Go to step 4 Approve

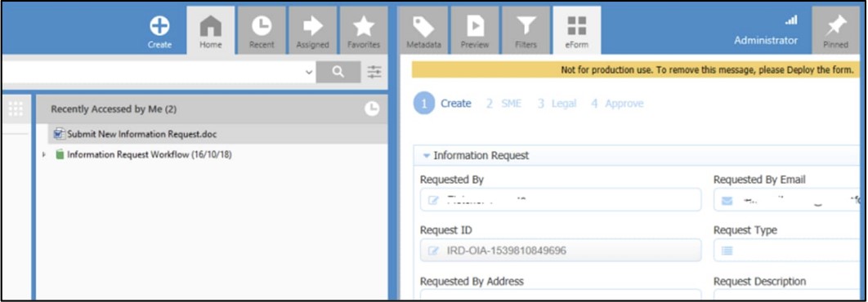pos(617,104)
